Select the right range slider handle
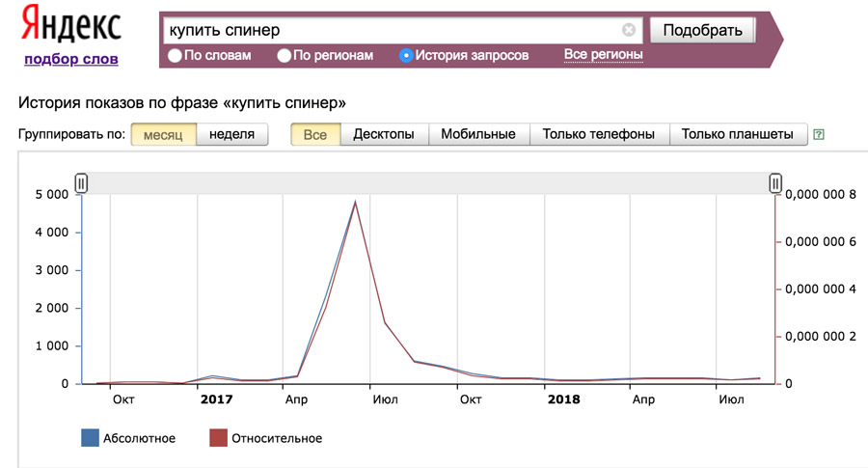Image resolution: width=868 pixels, height=468 pixels. click(x=775, y=182)
